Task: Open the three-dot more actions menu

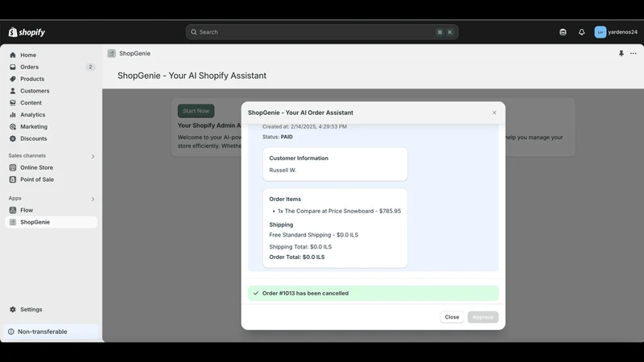Action: tap(634, 53)
